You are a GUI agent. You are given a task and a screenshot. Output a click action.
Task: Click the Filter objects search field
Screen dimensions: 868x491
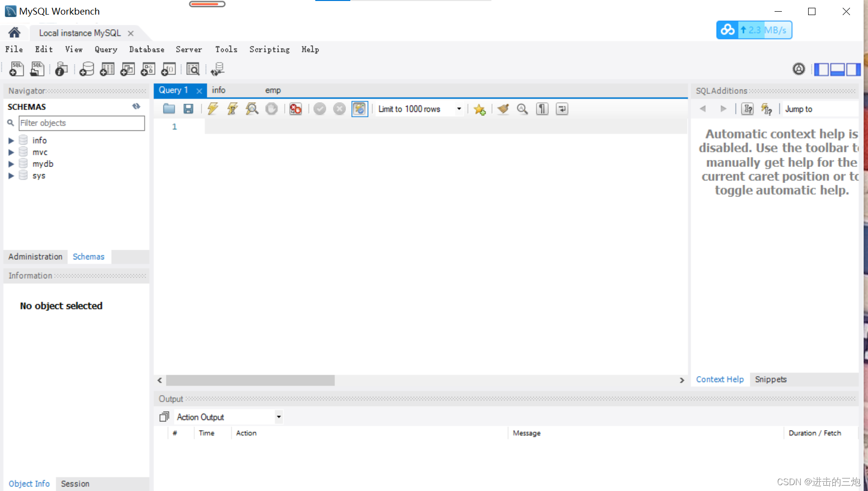(x=82, y=123)
